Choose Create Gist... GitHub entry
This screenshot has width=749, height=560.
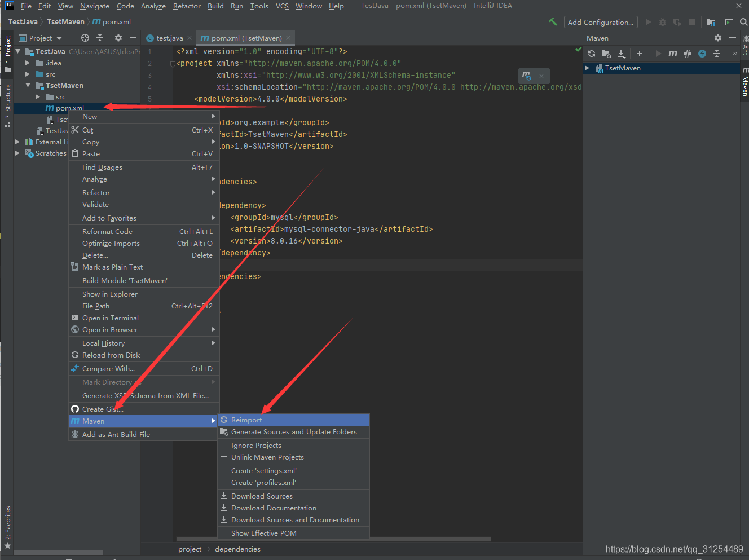pyautogui.click(x=144, y=409)
